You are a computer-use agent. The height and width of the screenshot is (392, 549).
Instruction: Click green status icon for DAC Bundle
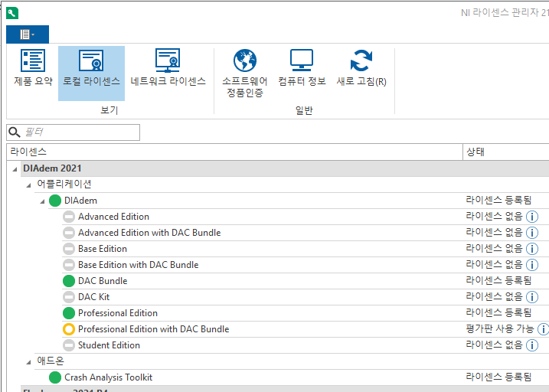click(69, 281)
